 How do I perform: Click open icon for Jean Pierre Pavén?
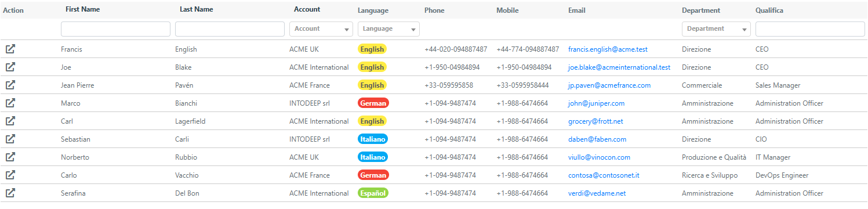[10, 85]
